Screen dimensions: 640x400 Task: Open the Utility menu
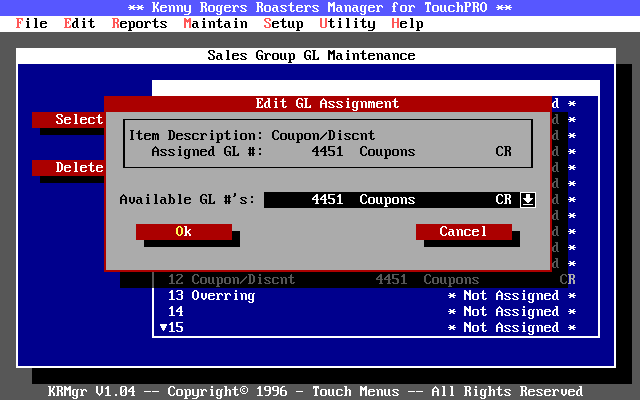coord(347,24)
